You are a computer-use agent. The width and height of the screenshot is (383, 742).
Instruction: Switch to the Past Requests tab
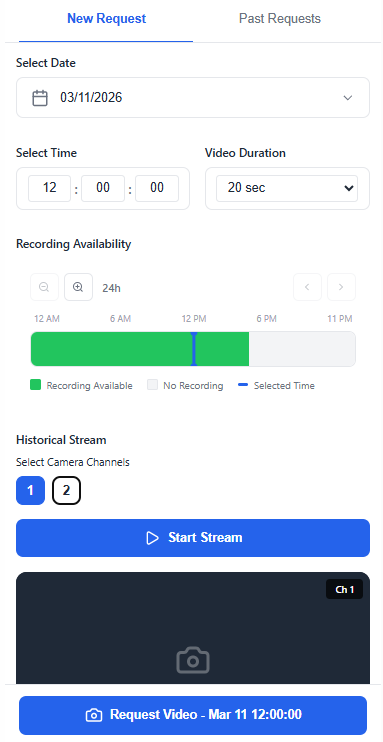[280, 19]
